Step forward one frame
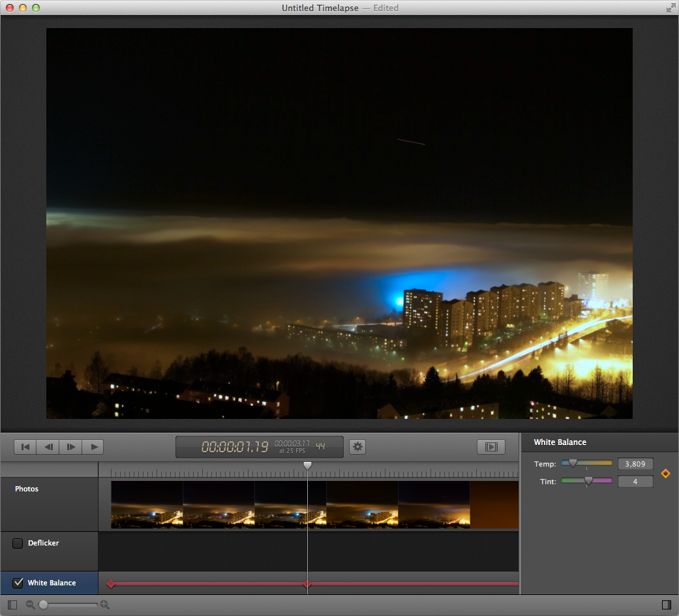Viewport: 679px width, 616px height. point(70,446)
